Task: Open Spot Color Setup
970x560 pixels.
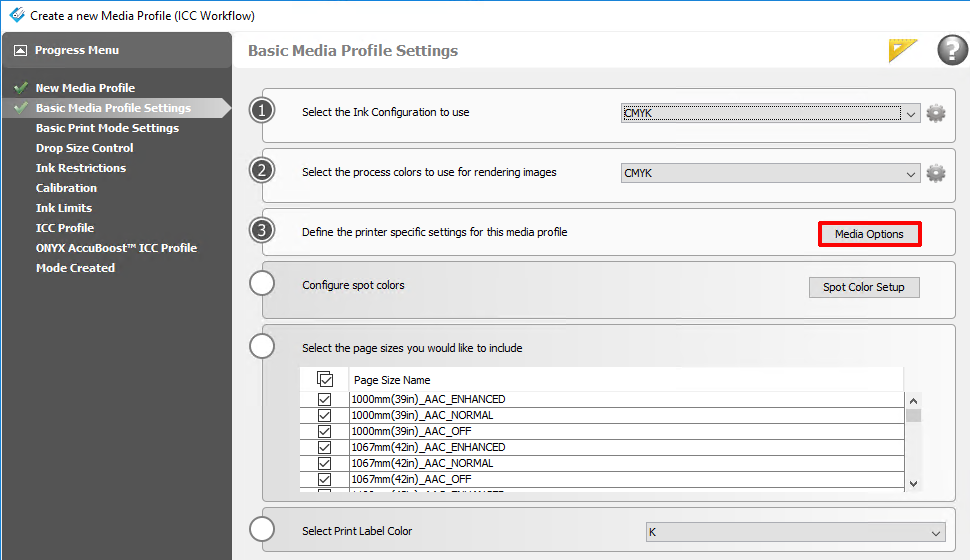Action: [863, 287]
